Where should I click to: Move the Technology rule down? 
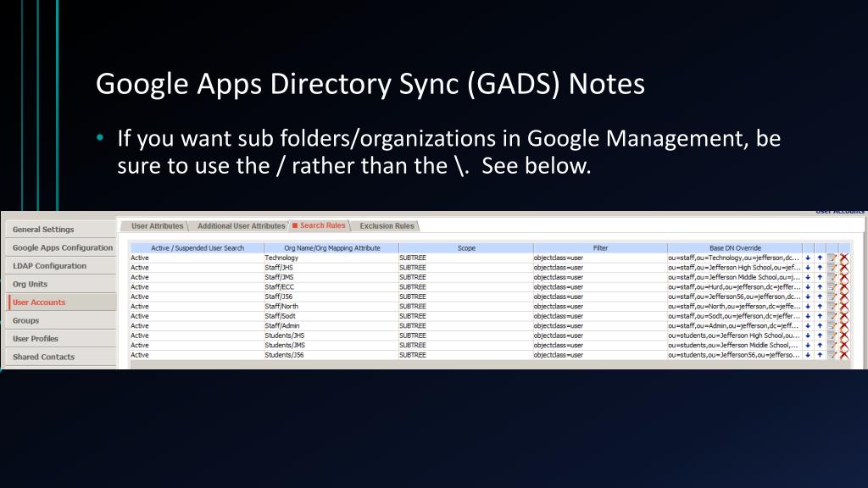click(x=808, y=258)
